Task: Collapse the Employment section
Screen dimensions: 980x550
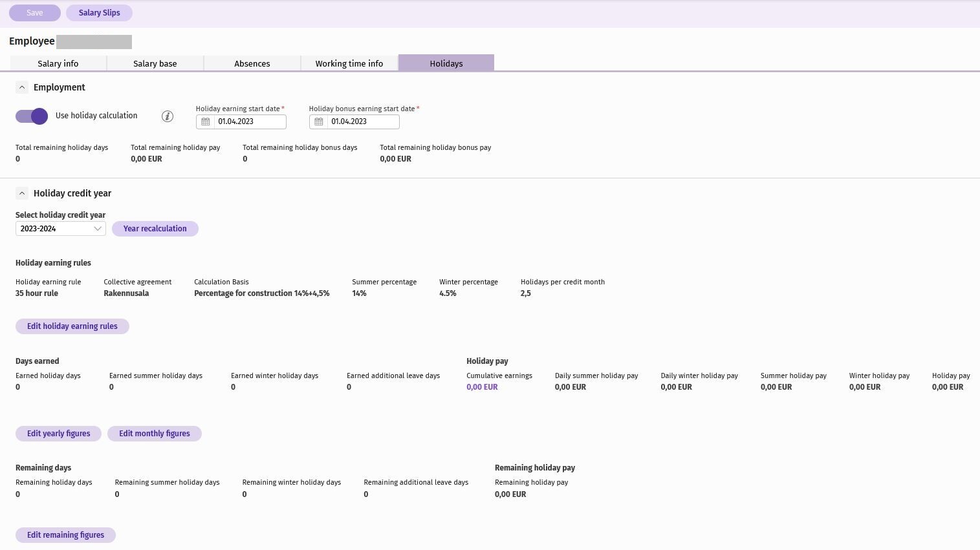Action: click(22, 87)
